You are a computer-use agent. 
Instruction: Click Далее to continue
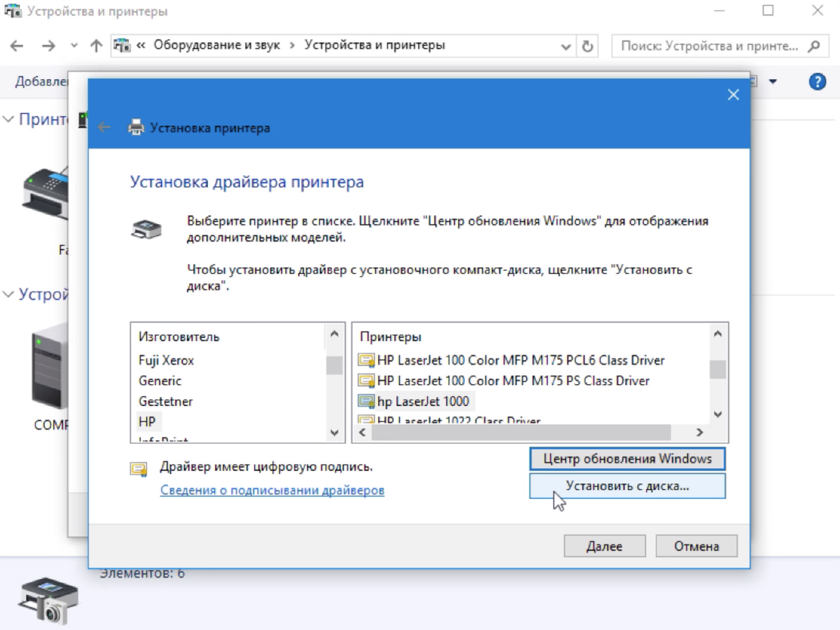(605, 546)
